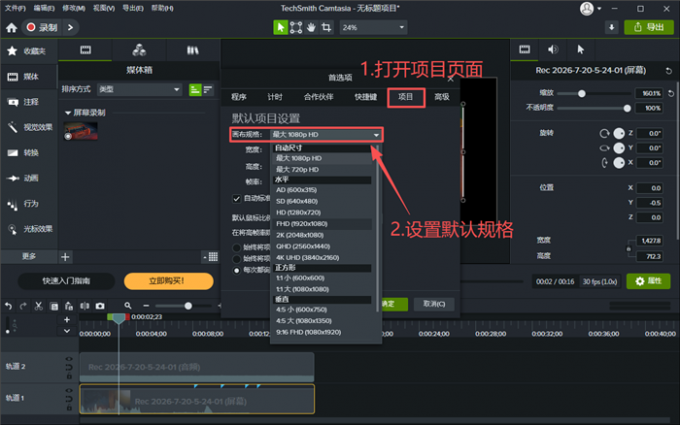Add a new track with plus button
680x425 pixels.
(67, 320)
